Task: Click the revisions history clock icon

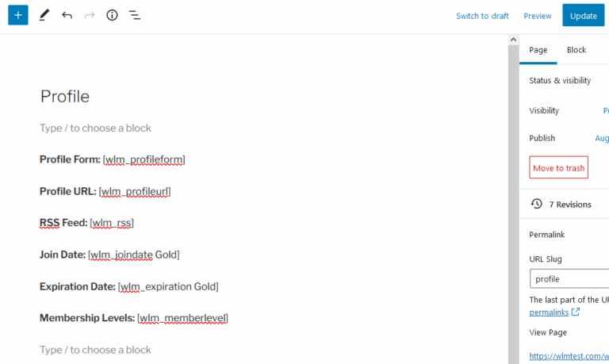Action: point(537,204)
